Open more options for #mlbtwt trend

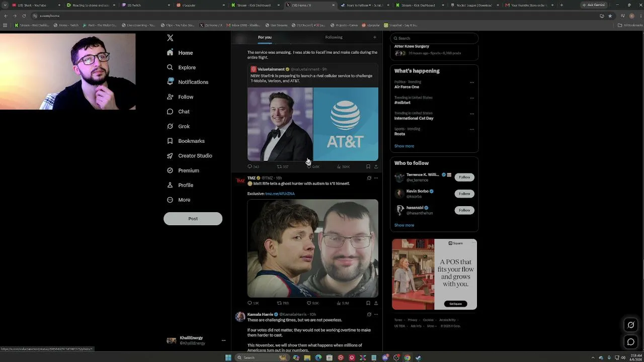pos(472,98)
